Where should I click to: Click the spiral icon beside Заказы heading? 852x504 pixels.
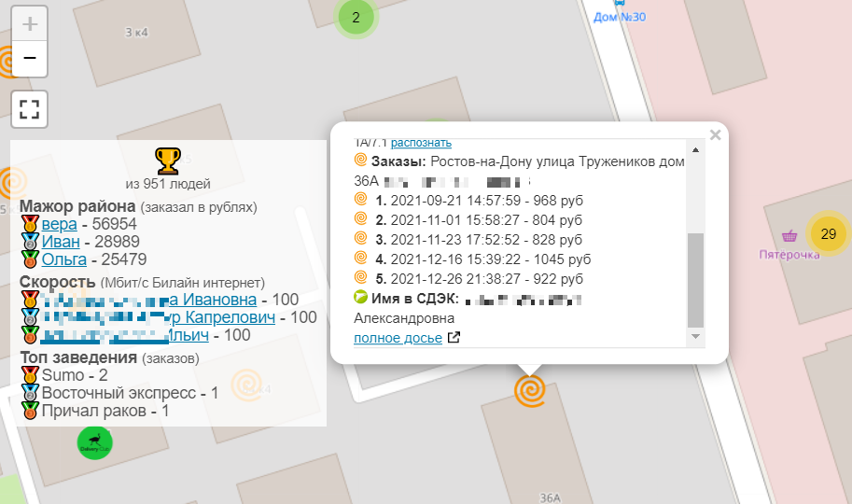361,160
